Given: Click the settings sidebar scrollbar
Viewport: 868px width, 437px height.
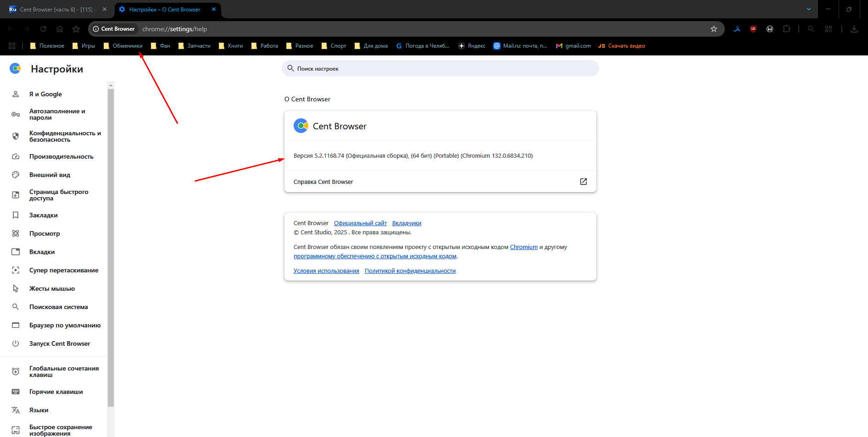Looking at the screenshot, I should [x=111, y=248].
